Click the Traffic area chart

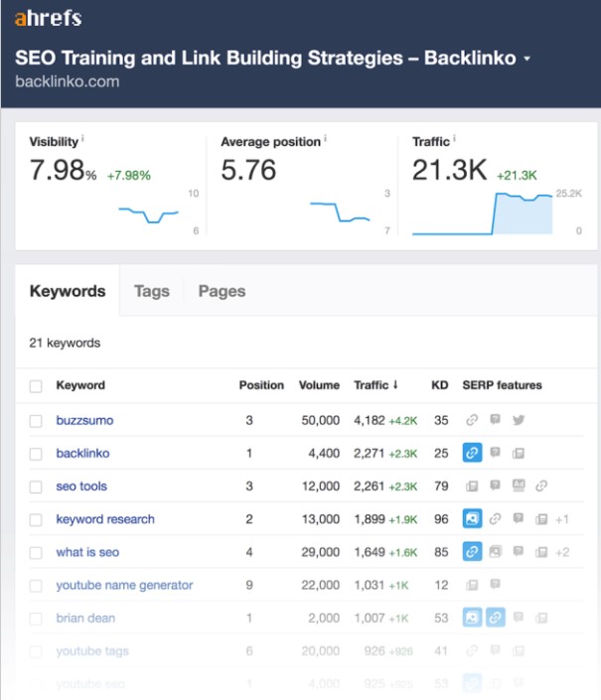point(482,213)
